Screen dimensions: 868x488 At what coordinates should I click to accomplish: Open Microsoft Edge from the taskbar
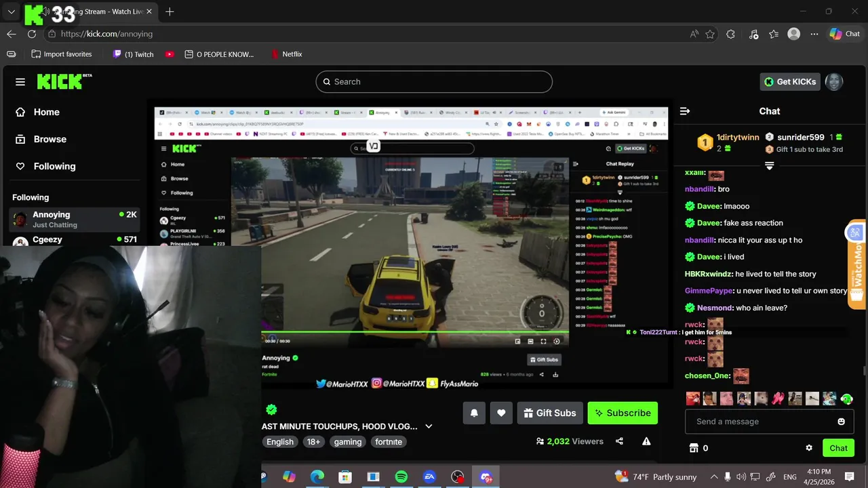click(317, 477)
